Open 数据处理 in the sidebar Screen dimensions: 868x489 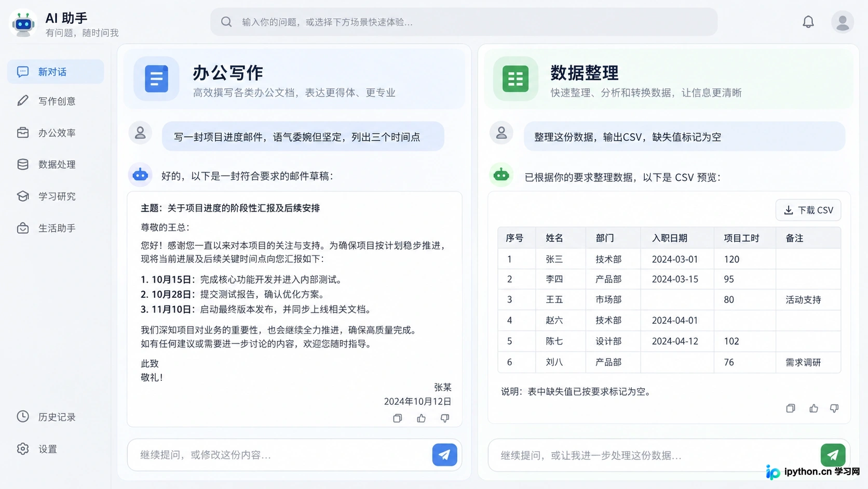[x=56, y=164]
